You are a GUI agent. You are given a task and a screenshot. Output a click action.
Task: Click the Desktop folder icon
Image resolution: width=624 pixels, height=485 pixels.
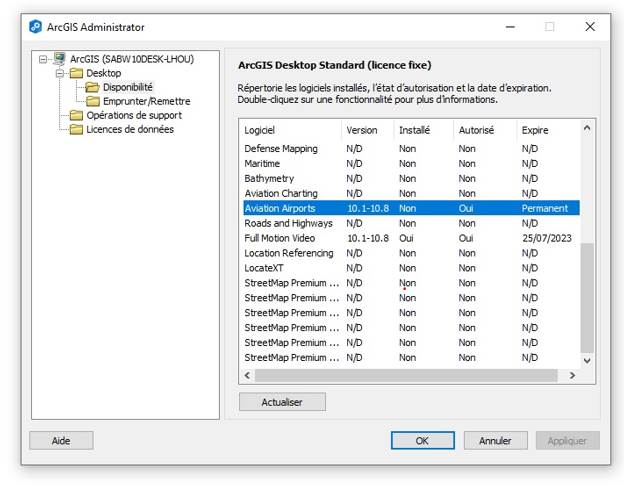76,73
